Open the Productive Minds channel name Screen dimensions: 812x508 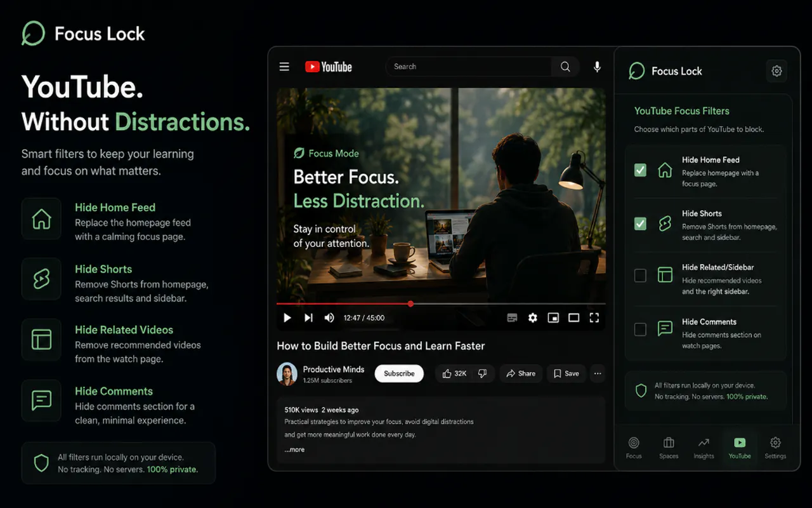pos(334,369)
